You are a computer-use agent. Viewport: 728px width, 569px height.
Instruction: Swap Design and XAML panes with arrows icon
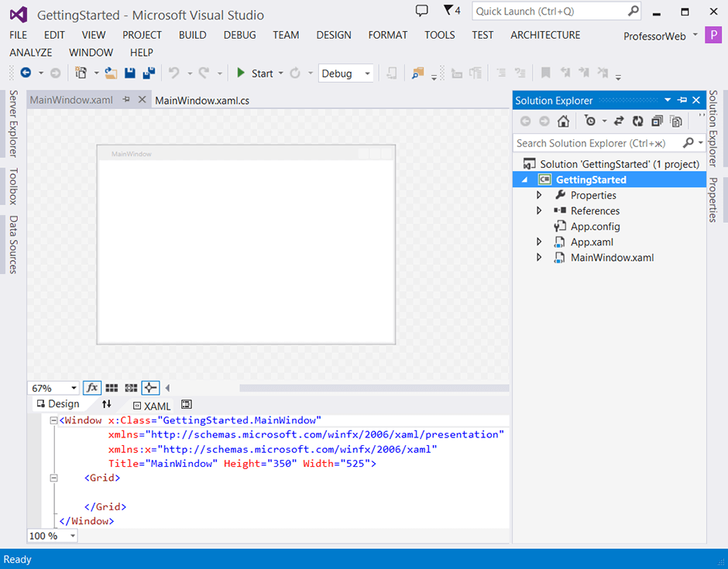point(107,404)
